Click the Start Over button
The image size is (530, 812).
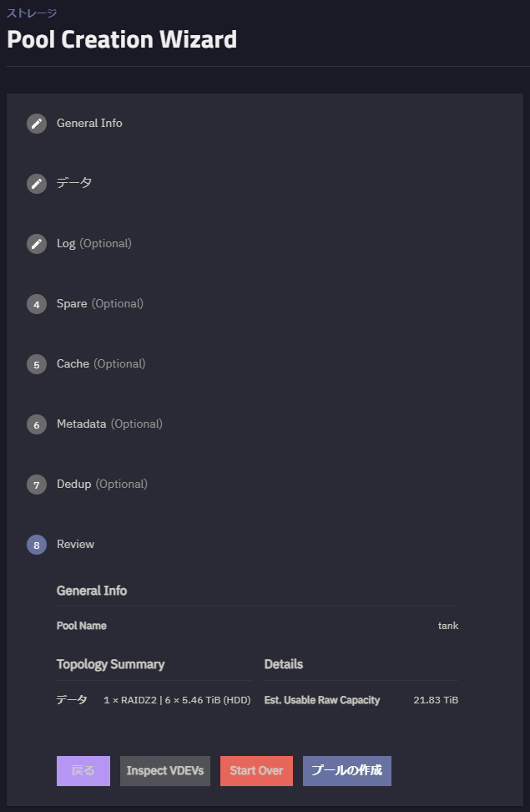[256, 771]
